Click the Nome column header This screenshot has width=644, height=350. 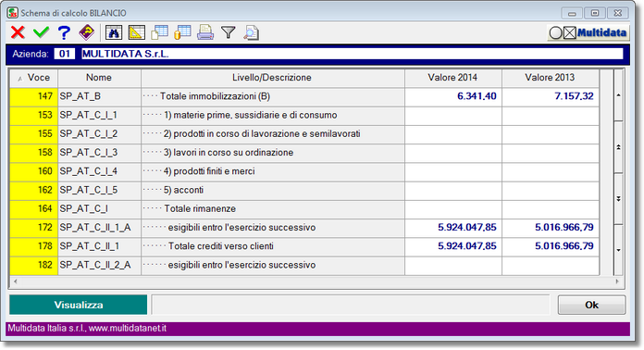99,78
